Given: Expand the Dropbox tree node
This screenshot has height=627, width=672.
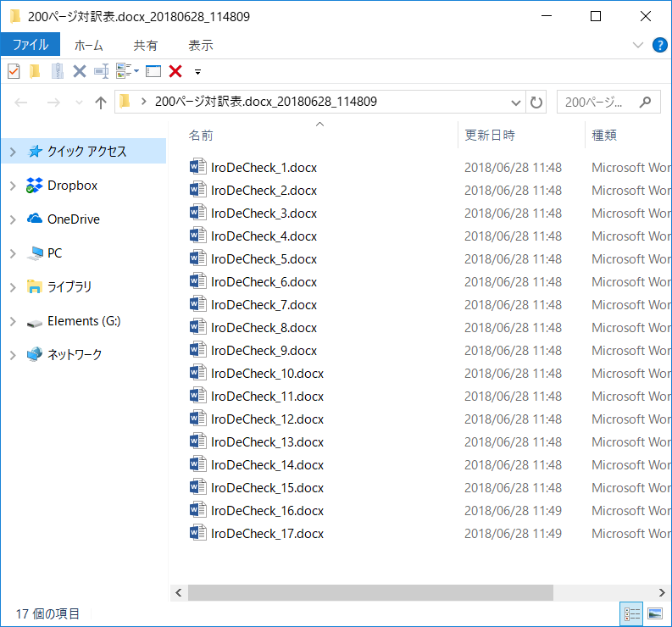Looking at the screenshot, I should (x=13, y=186).
